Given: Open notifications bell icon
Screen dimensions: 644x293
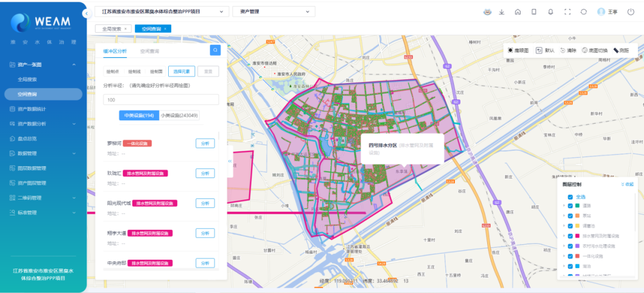Looking at the screenshot, I should pos(550,12).
